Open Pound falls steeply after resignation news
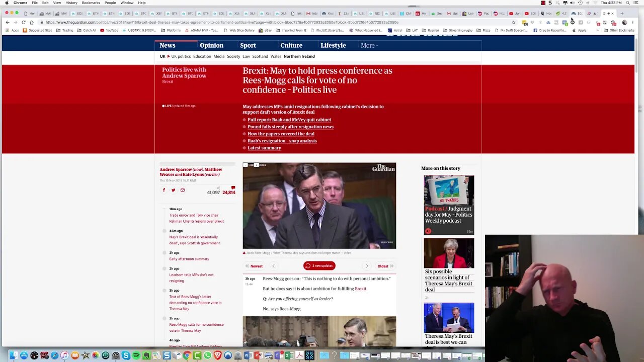The height and width of the screenshot is (362, 644). pos(290,127)
